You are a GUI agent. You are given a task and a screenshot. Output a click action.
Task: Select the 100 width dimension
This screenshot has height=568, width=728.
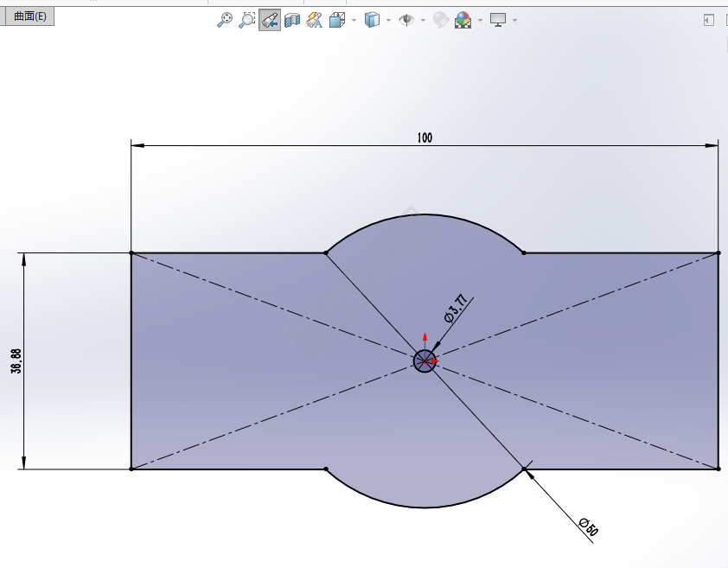coord(424,137)
